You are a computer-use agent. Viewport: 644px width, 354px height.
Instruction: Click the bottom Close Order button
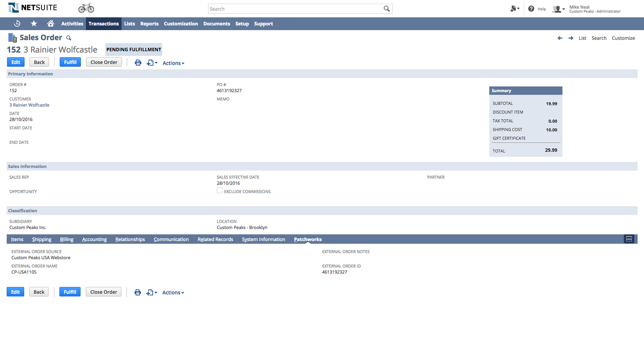103,292
